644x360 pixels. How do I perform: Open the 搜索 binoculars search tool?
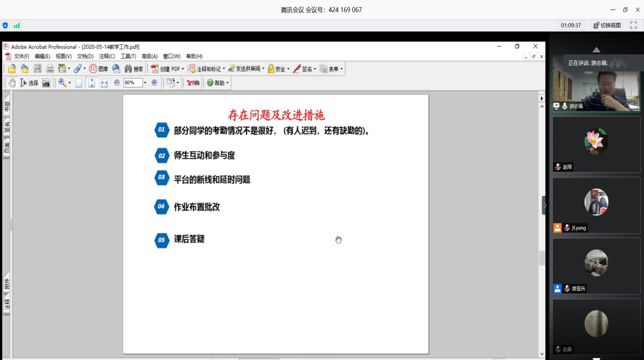coord(134,69)
